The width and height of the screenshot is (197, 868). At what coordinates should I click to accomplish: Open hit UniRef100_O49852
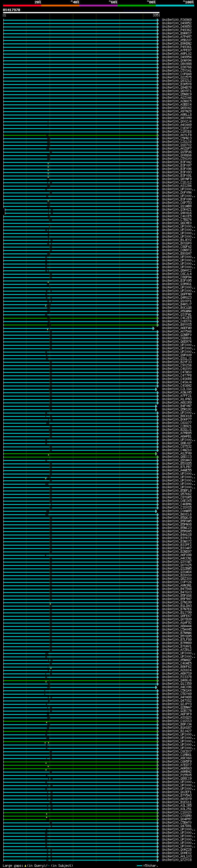[x=177, y=23]
